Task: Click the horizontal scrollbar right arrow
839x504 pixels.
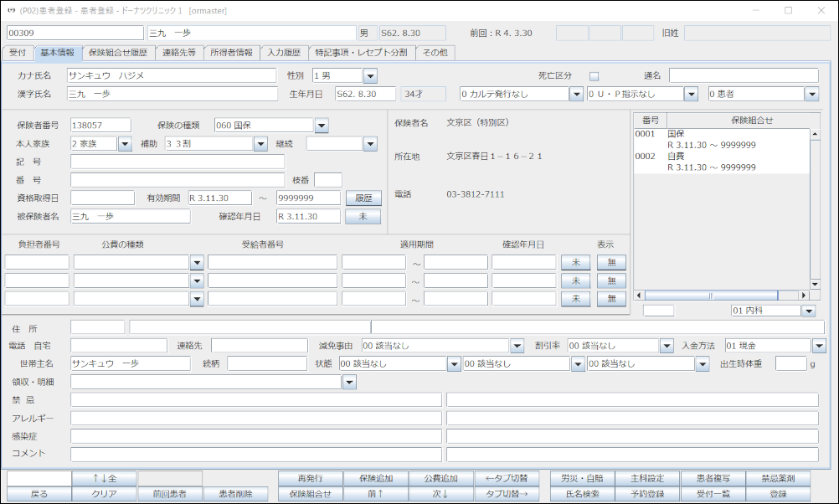Action: pyautogui.click(x=804, y=296)
